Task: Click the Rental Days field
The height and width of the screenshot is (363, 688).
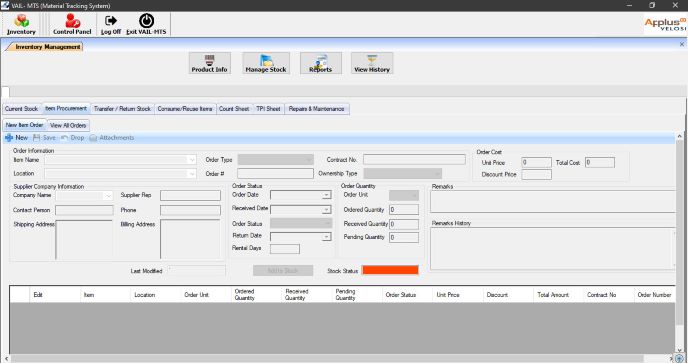Action: point(285,249)
